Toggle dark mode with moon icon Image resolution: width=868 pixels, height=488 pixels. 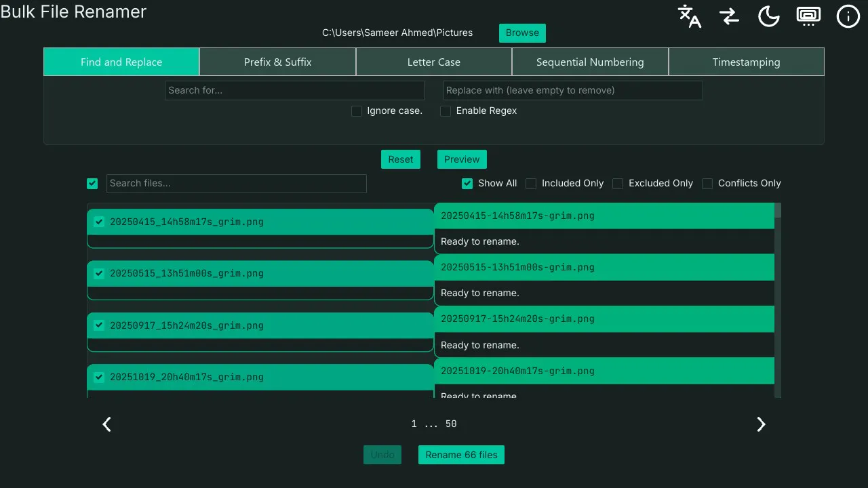[768, 16]
